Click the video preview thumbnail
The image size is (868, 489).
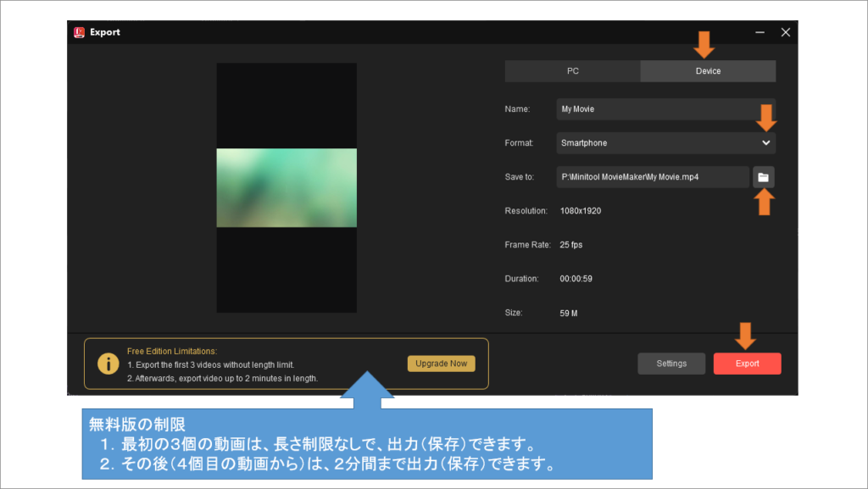pos(287,187)
